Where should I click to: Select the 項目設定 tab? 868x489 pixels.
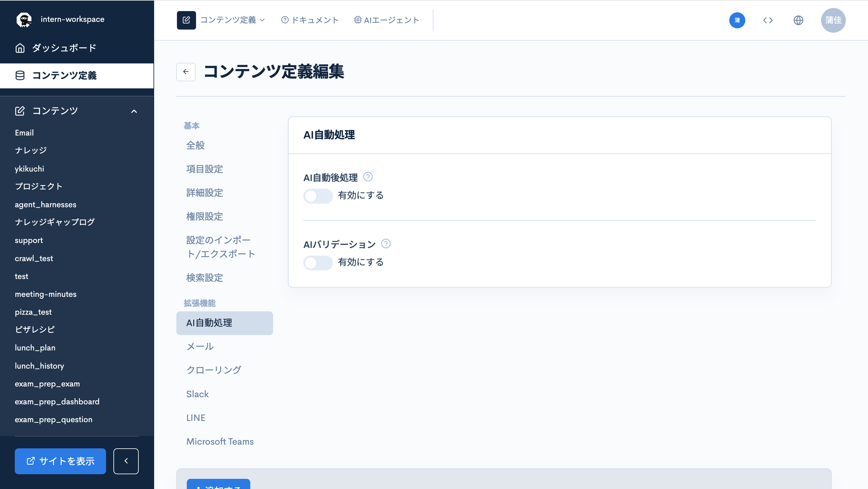click(224, 169)
